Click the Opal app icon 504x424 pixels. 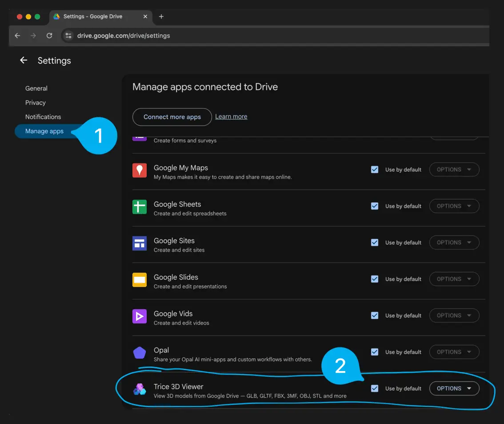click(x=140, y=353)
